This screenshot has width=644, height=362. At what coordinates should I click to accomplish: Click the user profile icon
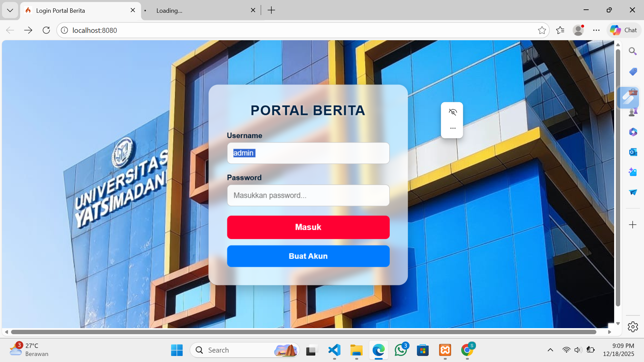coord(578,30)
